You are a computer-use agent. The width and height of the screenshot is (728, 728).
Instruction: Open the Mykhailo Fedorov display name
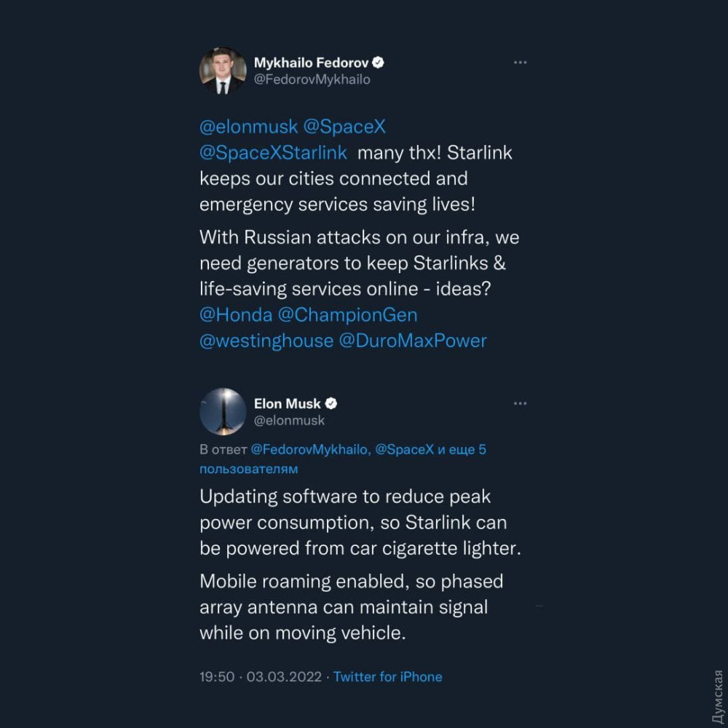312,63
